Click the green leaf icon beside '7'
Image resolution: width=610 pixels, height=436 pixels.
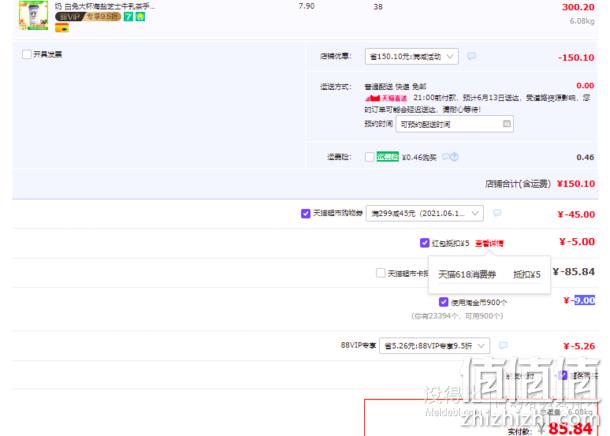140,17
